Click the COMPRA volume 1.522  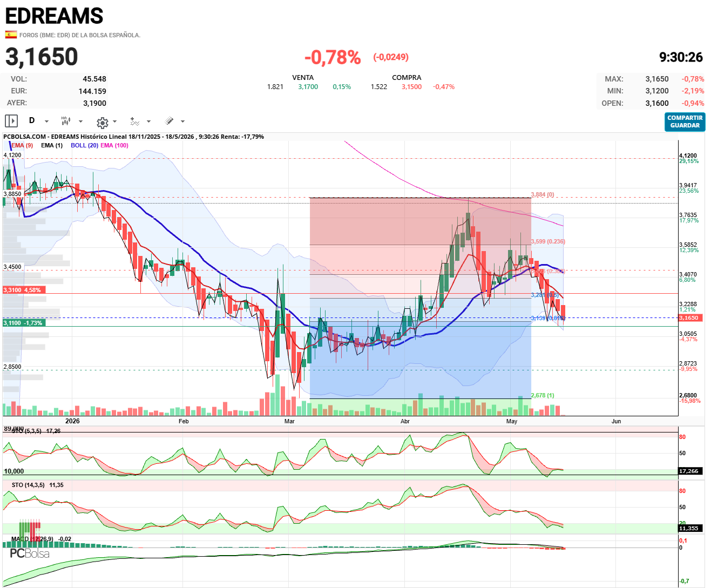(x=379, y=87)
